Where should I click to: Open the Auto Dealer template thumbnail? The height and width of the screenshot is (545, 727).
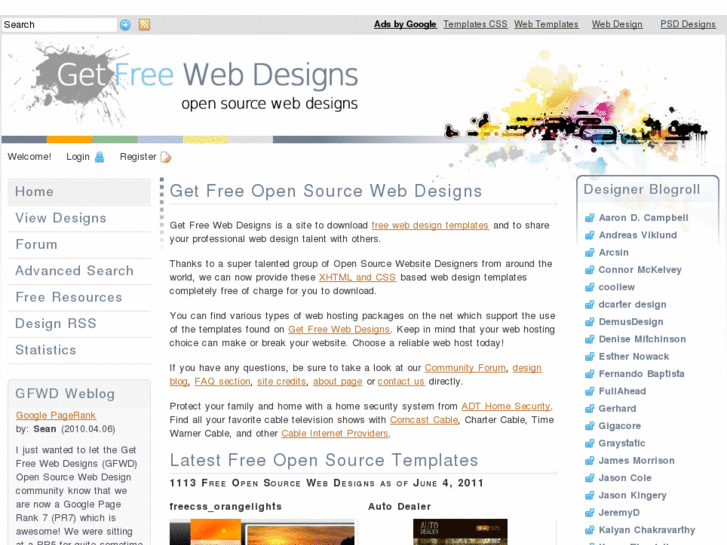coord(460,532)
